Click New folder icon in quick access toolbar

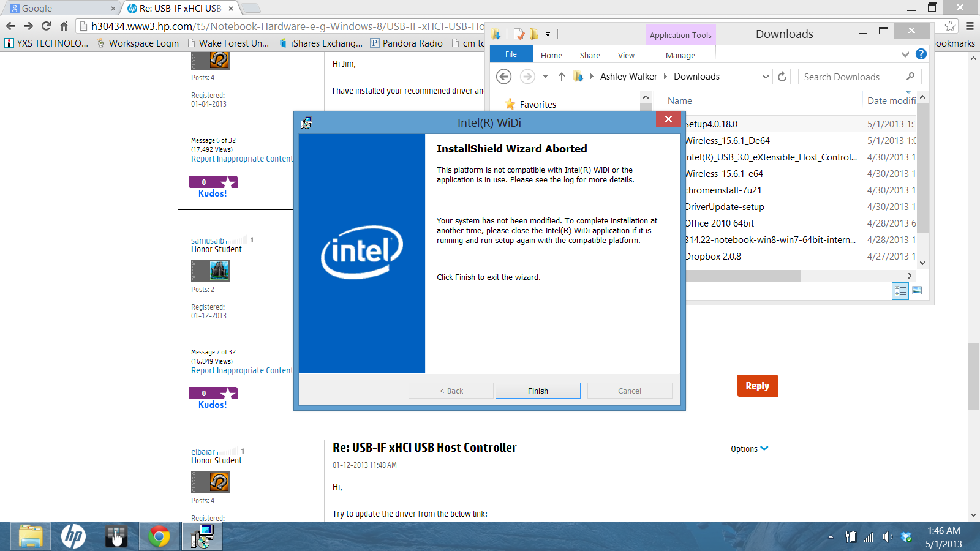534,34
